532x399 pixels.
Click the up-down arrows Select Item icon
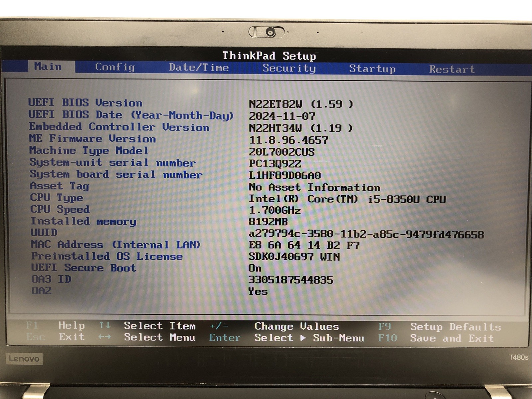click(x=105, y=325)
